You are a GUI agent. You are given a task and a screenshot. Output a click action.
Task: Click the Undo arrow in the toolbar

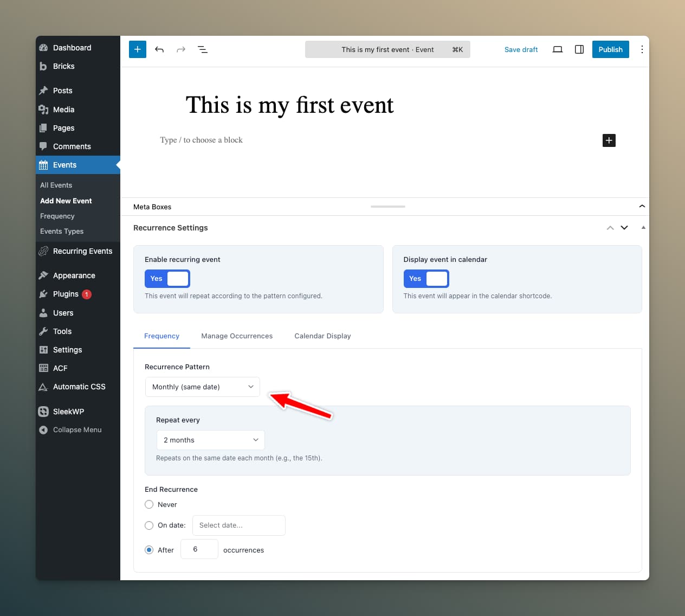click(x=159, y=49)
